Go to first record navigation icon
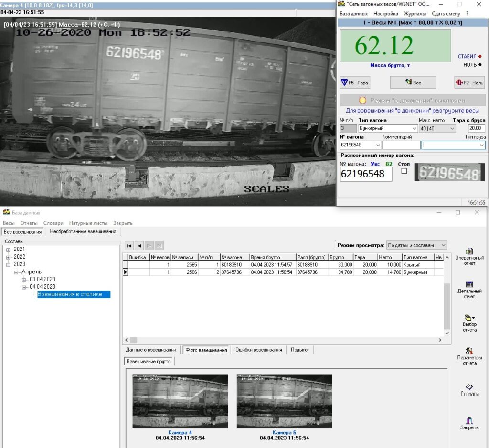This screenshot has height=448, width=489. pos(129,246)
